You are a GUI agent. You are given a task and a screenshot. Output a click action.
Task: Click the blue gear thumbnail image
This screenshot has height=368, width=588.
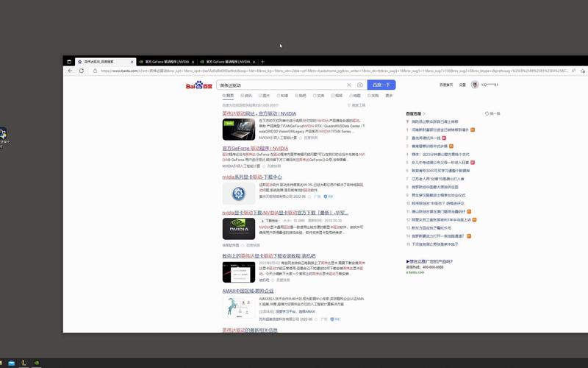[238, 194]
